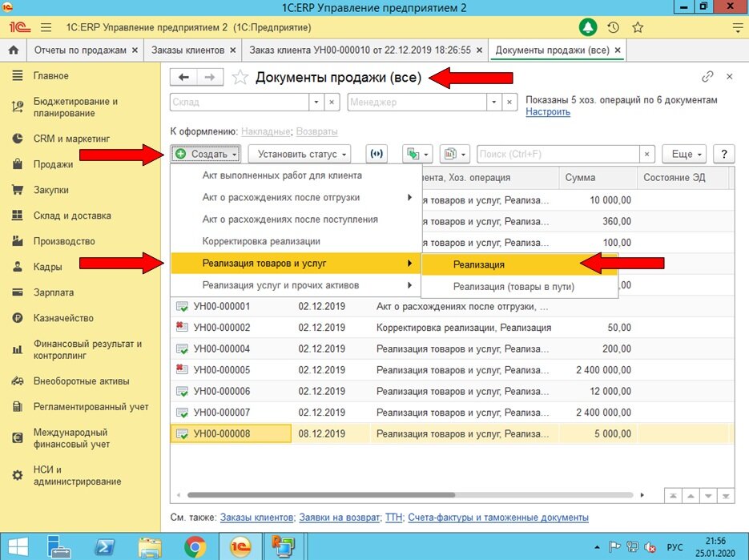The width and height of the screenshot is (749, 560).
Task: Clear the search field
Action: click(646, 154)
